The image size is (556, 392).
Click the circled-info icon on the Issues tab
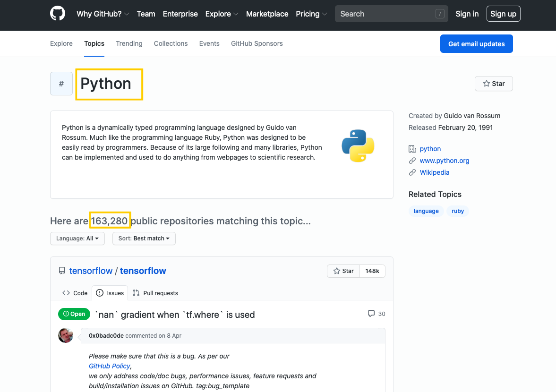[100, 293]
